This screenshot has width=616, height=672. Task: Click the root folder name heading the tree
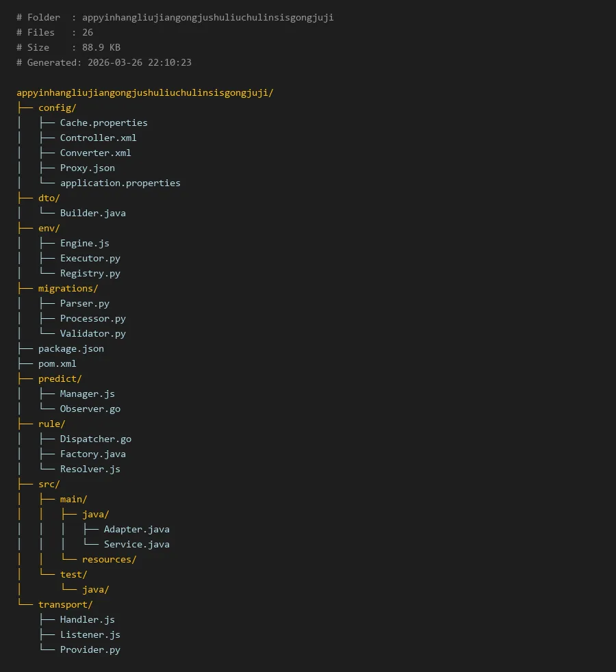tap(144, 92)
